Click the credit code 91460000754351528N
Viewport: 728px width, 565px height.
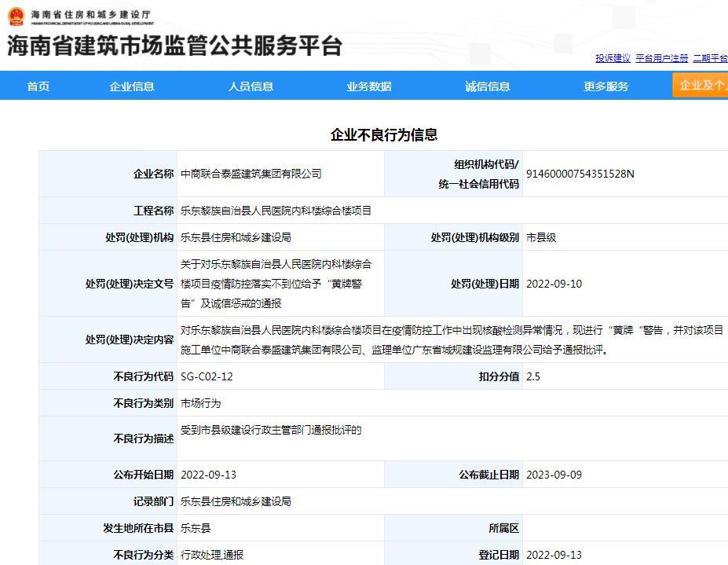click(580, 174)
